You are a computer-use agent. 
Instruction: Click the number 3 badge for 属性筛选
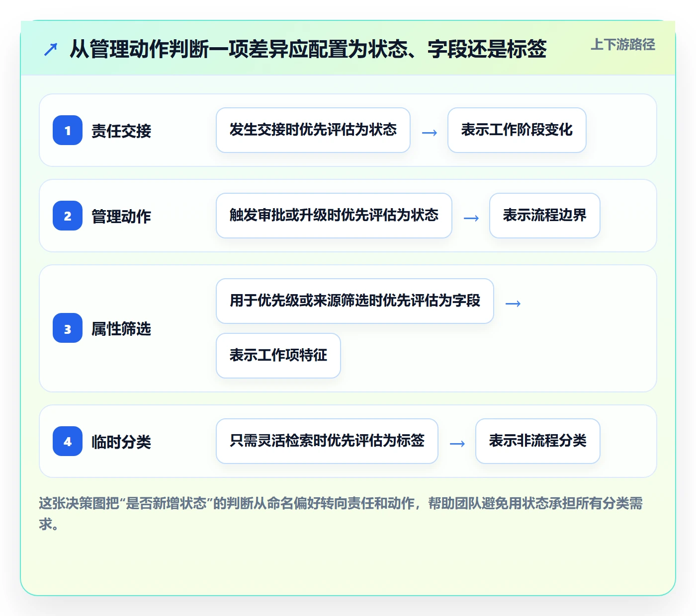click(68, 328)
